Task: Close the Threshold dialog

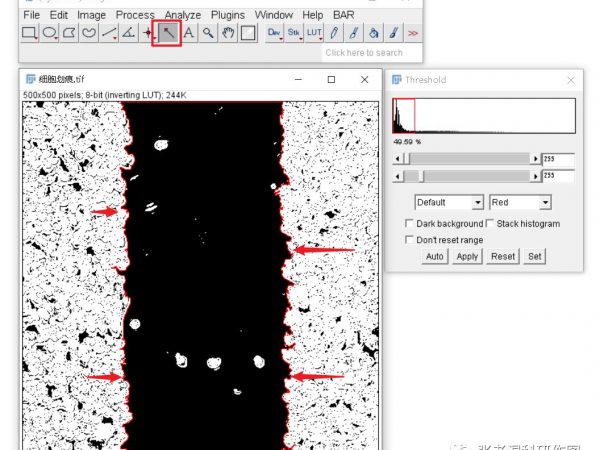Action: pyautogui.click(x=571, y=80)
